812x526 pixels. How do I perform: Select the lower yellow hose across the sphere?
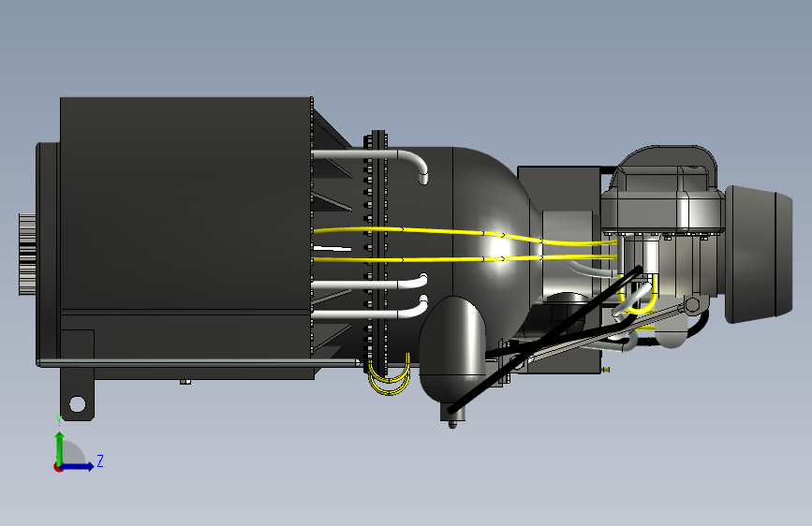(x=464, y=258)
